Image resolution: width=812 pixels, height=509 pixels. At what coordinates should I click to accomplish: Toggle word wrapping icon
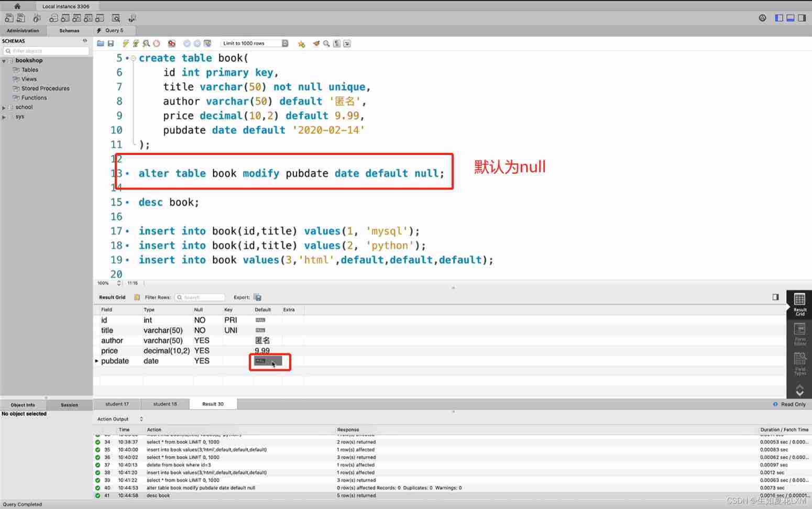(x=347, y=43)
